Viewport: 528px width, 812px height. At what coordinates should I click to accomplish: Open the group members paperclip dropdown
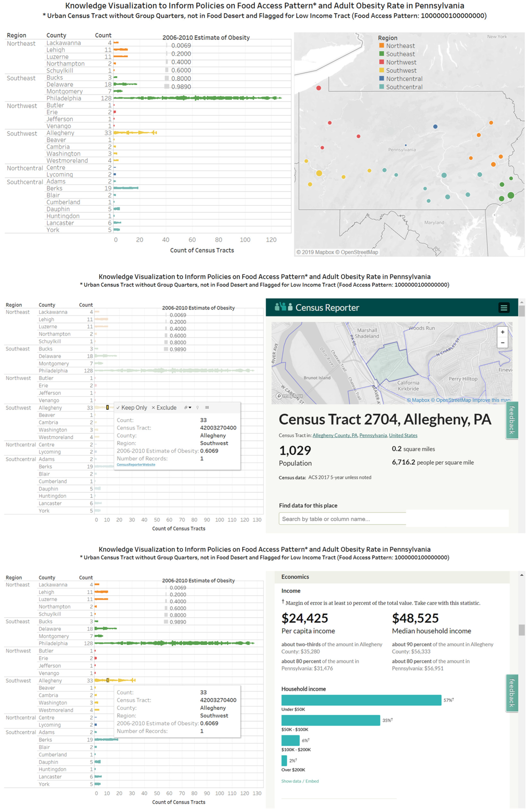pyautogui.click(x=188, y=407)
